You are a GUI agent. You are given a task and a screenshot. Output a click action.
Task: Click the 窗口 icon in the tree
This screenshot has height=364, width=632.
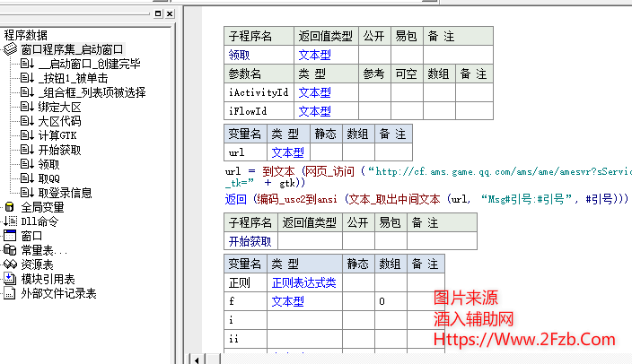pyautogui.click(x=10, y=236)
